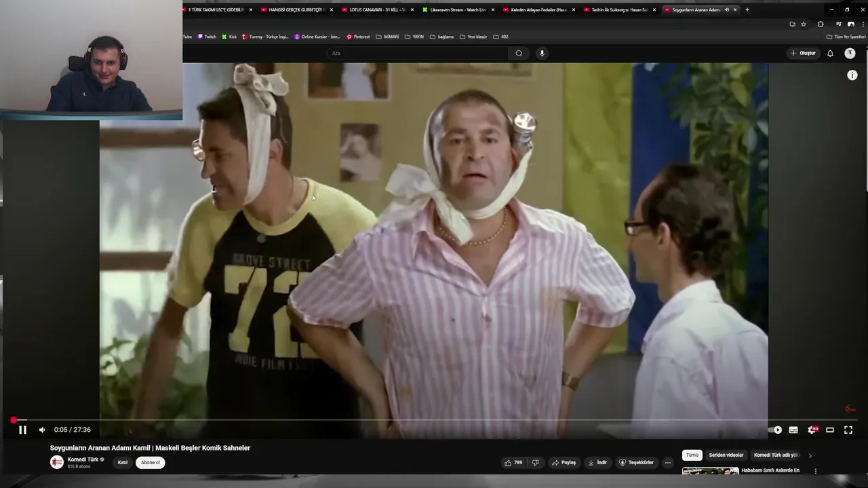Click the 0:05 / 27:36 time display

coord(72,430)
